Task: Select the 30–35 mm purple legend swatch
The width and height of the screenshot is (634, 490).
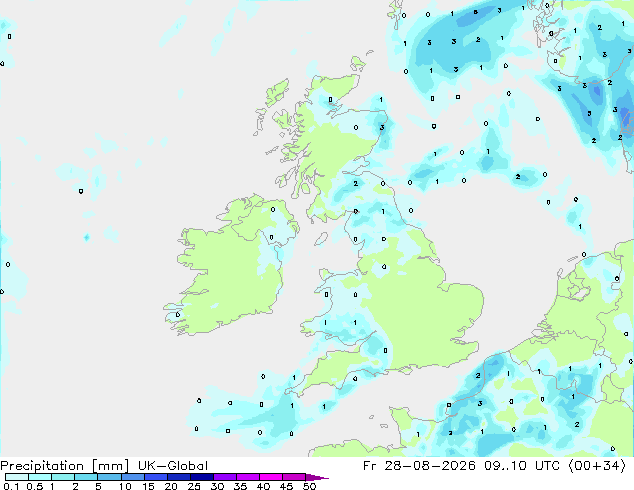Action: (x=225, y=477)
